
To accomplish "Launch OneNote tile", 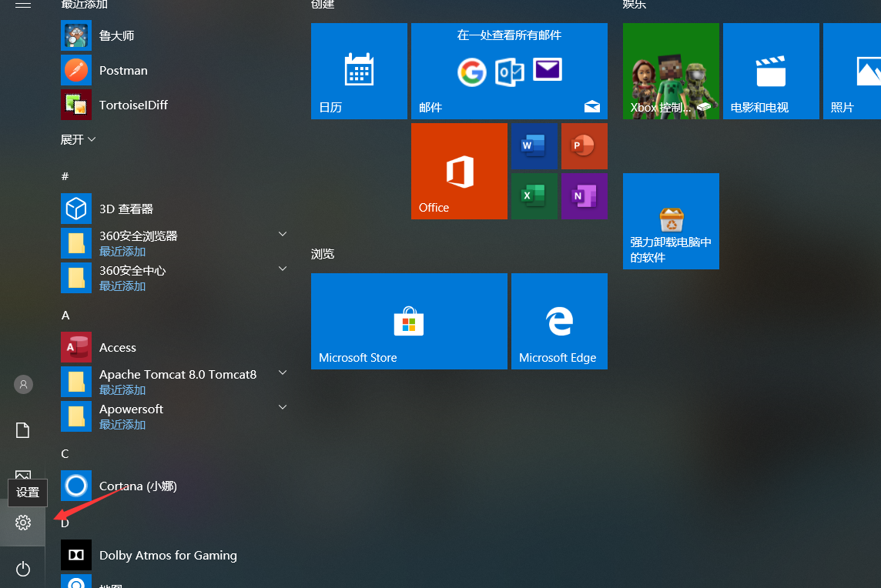I will pos(585,196).
